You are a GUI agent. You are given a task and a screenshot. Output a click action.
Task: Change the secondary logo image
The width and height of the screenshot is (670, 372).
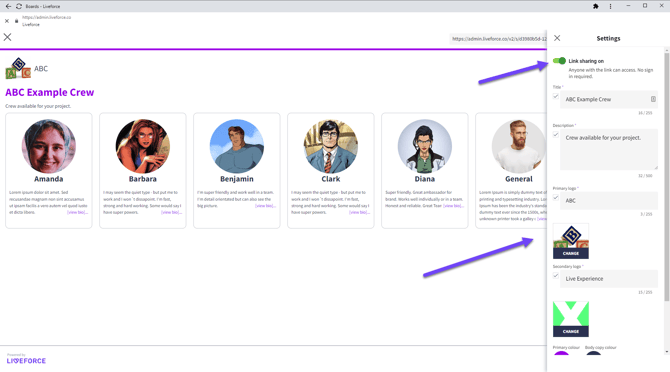[x=570, y=331]
